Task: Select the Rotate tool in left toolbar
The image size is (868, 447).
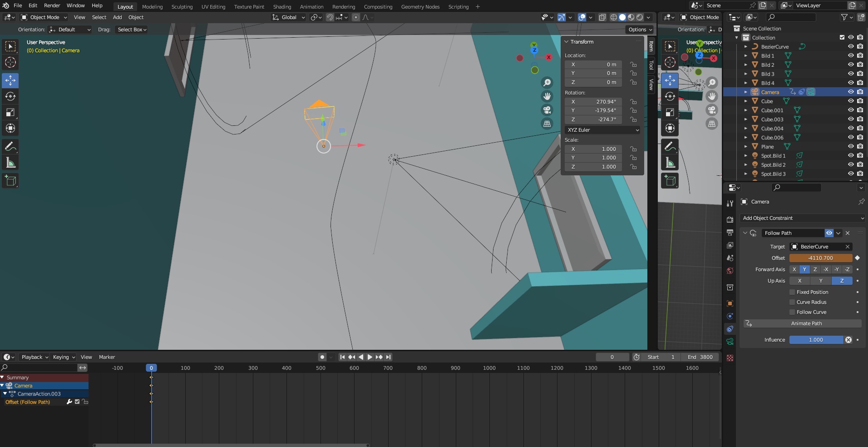Action: 10,96
